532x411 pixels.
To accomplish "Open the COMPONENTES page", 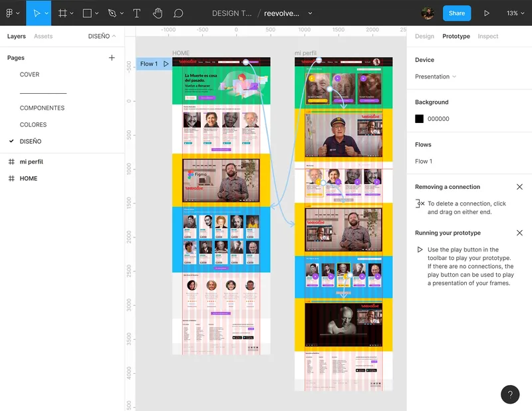I will click(42, 108).
